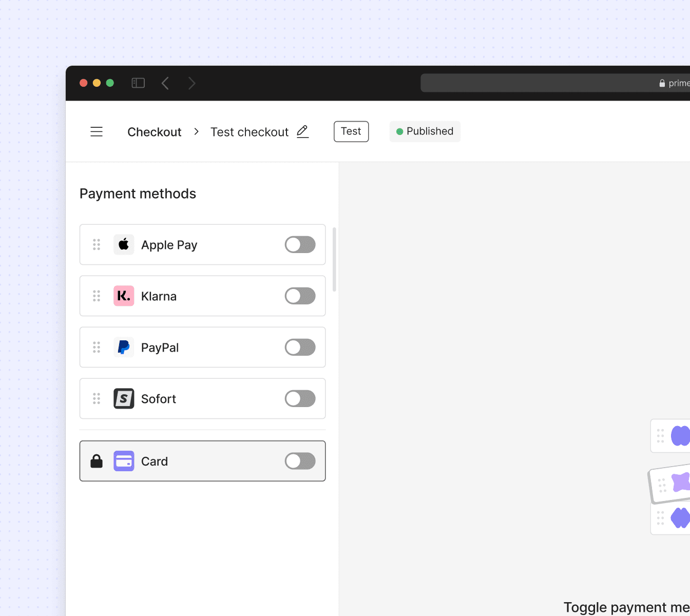The image size is (690, 616).
Task: Click the Apple Pay label
Action: (169, 245)
